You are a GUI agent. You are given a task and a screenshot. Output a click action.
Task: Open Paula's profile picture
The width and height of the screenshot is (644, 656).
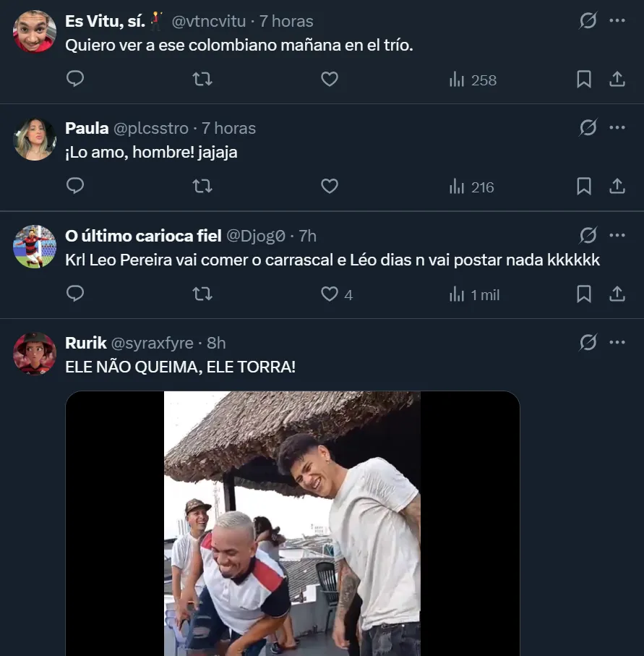tap(35, 139)
